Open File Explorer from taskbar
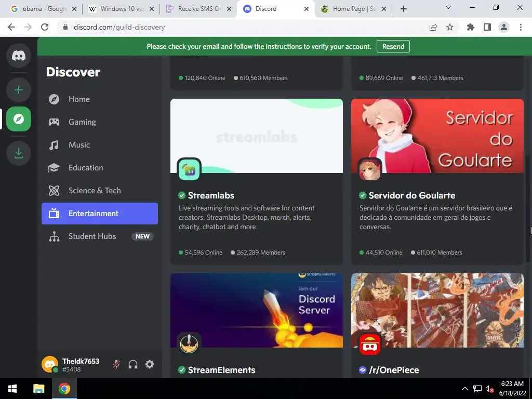This screenshot has width=532, height=399. click(38, 389)
